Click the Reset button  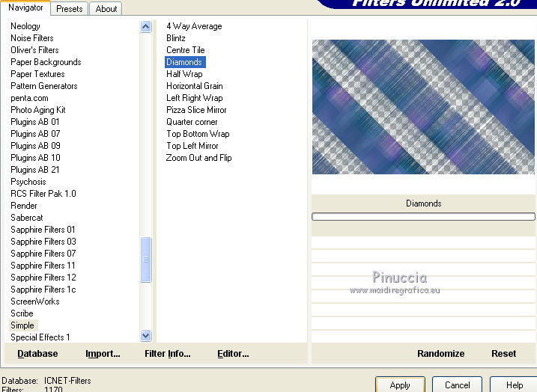[x=503, y=354]
